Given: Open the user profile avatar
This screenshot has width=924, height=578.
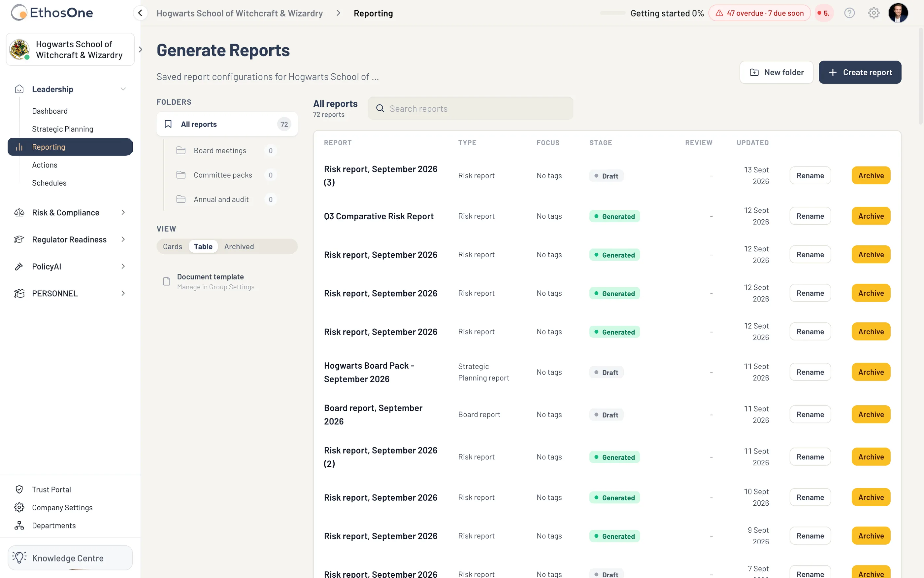Looking at the screenshot, I should click(x=898, y=13).
